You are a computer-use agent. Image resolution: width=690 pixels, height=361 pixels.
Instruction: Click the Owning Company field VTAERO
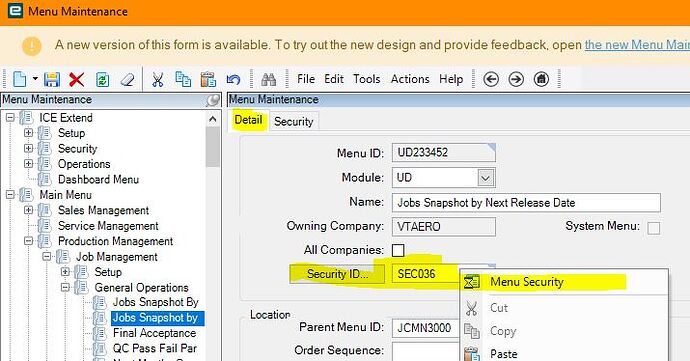[x=444, y=227]
